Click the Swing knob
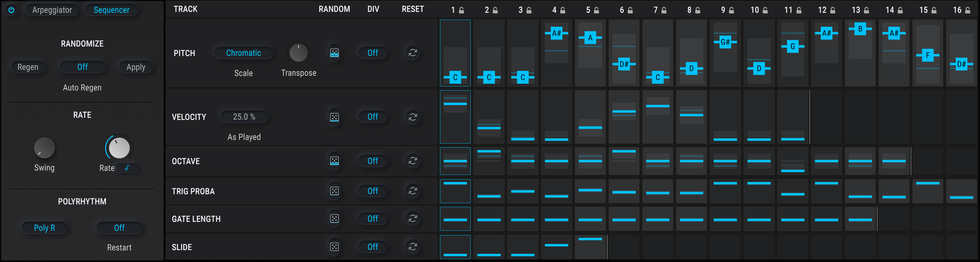This screenshot has width=980, height=262. coord(44,148)
